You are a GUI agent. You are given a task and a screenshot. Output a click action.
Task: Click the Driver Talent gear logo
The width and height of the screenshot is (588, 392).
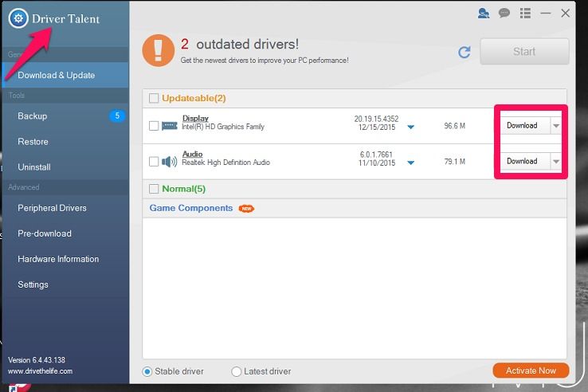18,18
